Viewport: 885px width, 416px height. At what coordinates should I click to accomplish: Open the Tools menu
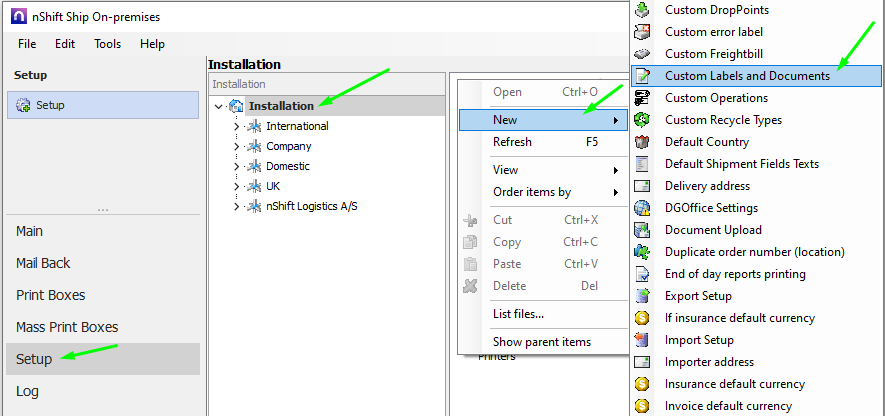[x=107, y=44]
